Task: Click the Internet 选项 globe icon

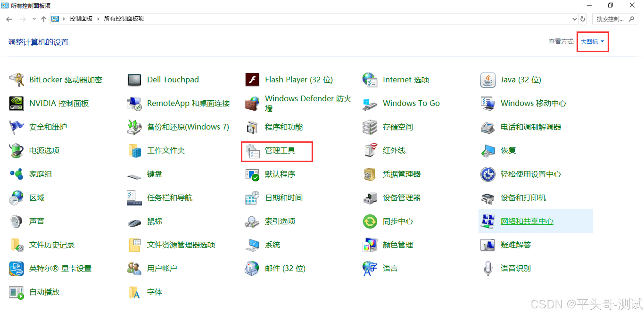Action: click(370, 80)
